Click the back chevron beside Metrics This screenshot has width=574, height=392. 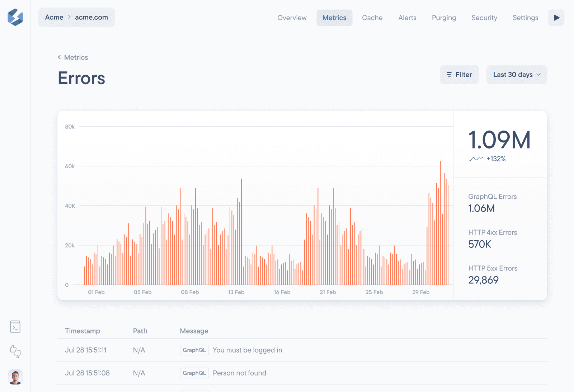coord(59,57)
